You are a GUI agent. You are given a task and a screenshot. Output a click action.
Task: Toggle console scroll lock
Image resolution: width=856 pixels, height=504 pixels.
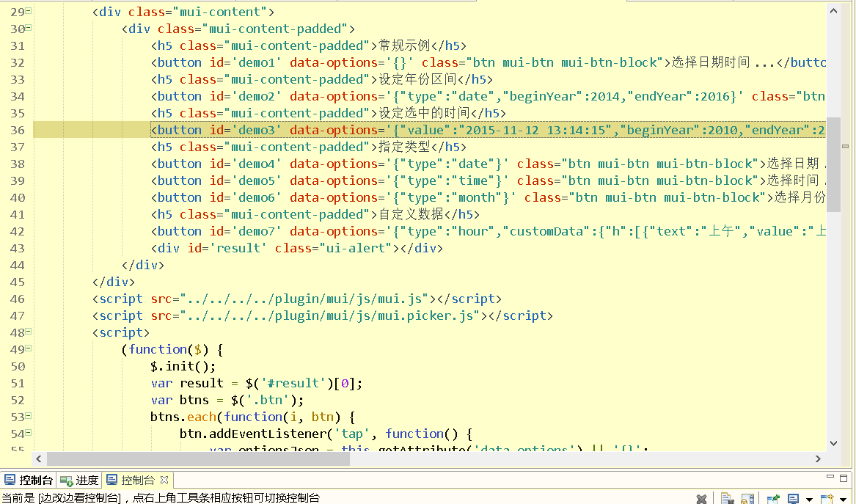click(x=748, y=499)
